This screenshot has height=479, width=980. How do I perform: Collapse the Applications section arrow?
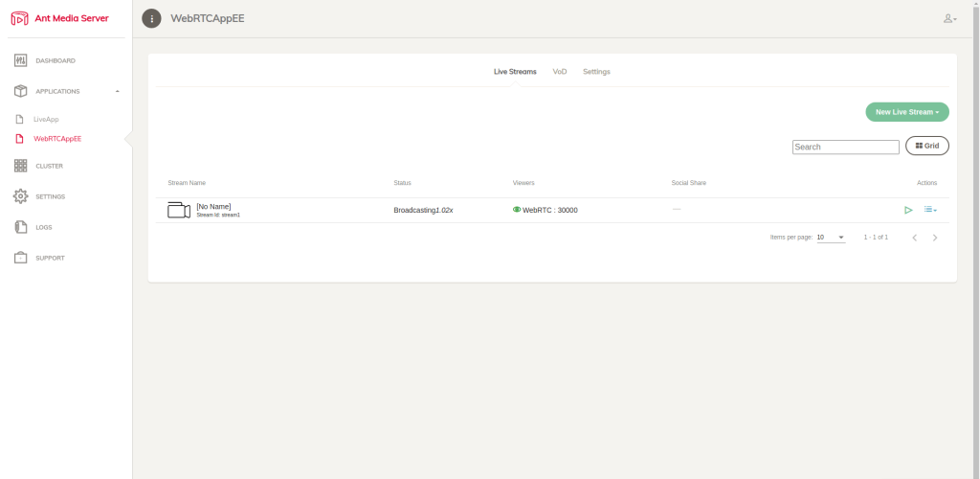point(118,91)
